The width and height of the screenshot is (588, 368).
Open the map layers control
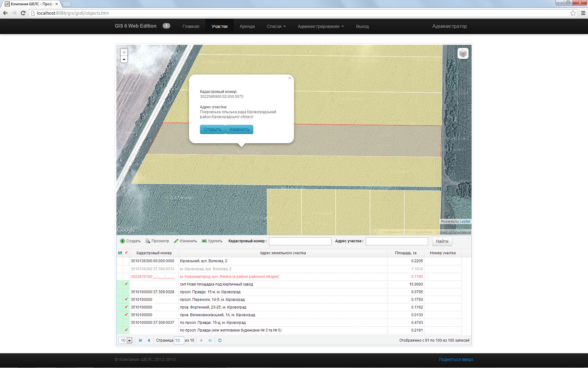(463, 54)
